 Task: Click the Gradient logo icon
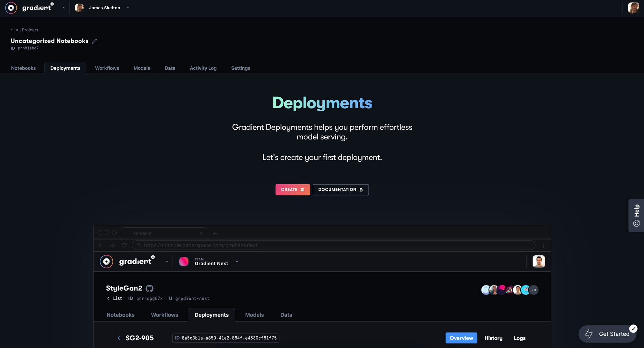click(x=11, y=8)
